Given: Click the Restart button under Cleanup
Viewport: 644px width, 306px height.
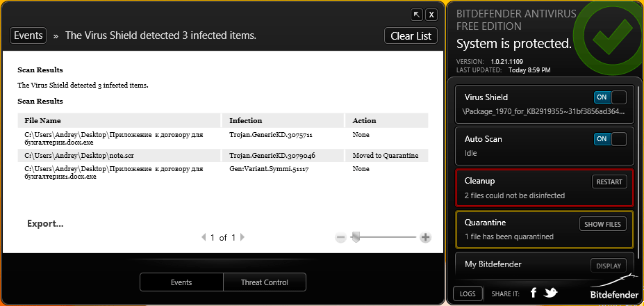Looking at the screenshot, I should click(609, 182).
